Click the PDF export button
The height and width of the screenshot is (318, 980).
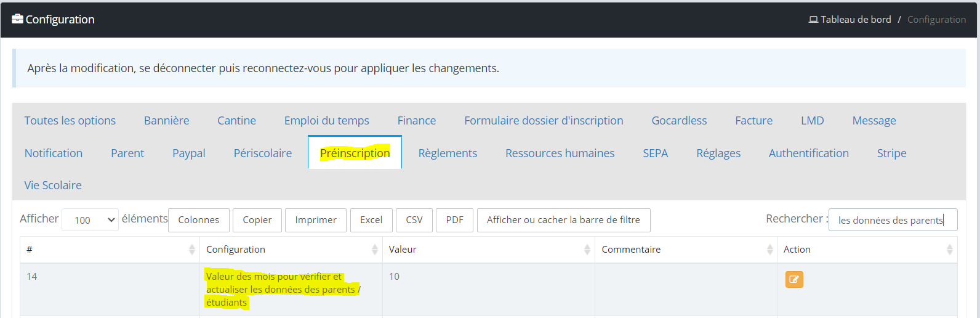click(455, 220)
